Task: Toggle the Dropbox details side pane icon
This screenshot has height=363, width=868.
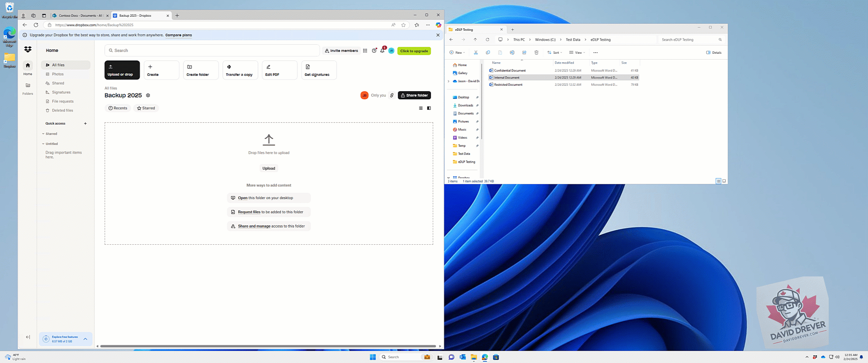Action: click(429, 108)
